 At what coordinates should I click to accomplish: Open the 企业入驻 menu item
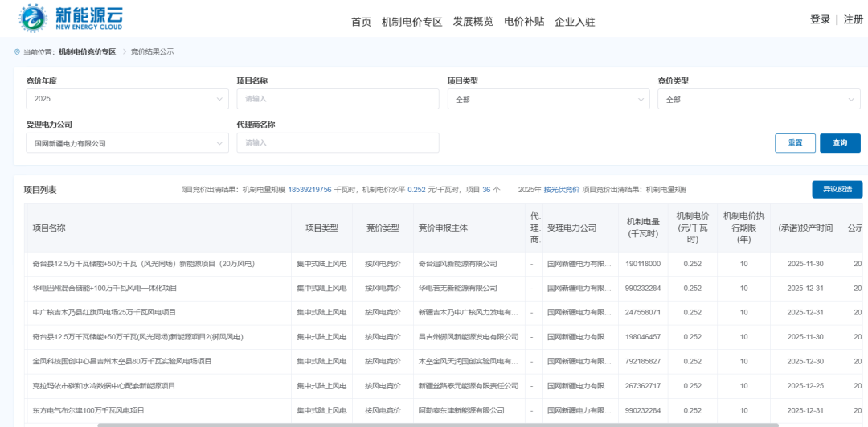click(x=575, y=22)
